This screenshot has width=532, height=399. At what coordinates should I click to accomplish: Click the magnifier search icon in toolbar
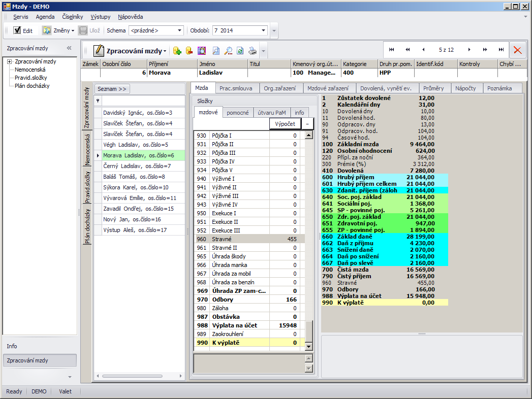pyautogui.click(x=228, y=51)
